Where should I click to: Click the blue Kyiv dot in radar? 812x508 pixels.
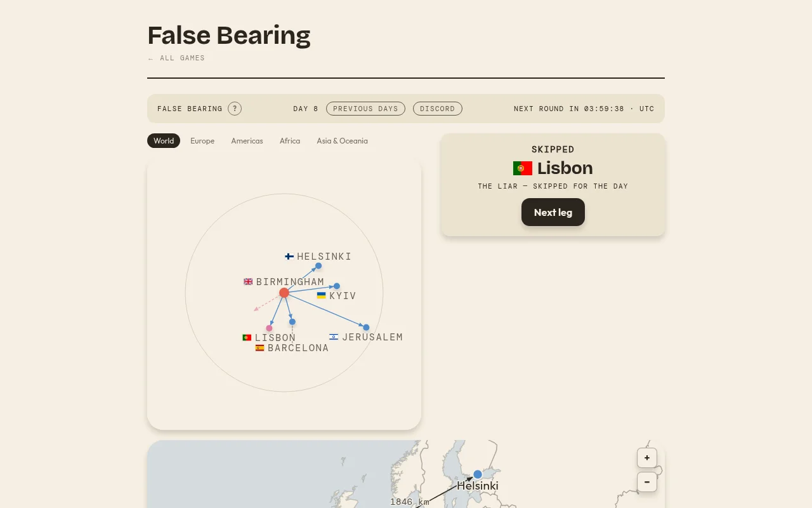coord(337,286)
